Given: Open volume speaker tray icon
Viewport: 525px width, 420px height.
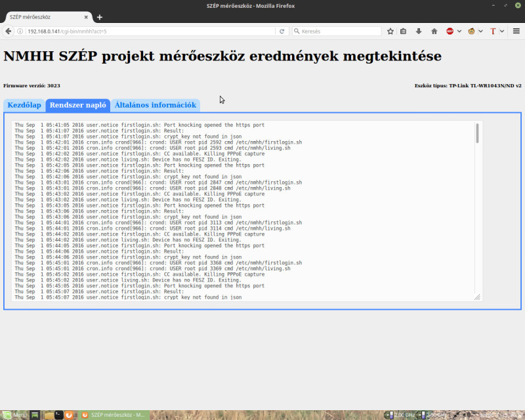Looking at the screenshot, I should [467, 415].
